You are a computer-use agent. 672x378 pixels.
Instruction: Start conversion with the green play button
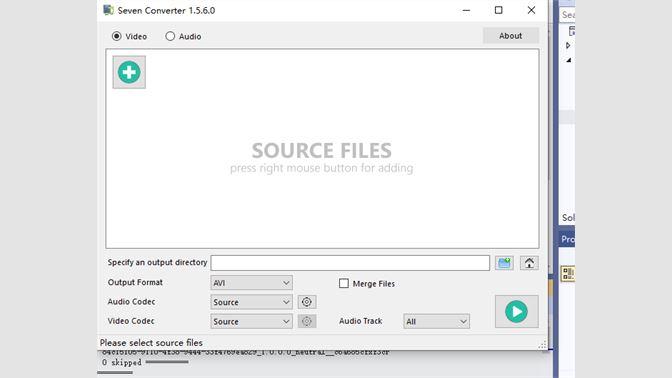point(516,312)
